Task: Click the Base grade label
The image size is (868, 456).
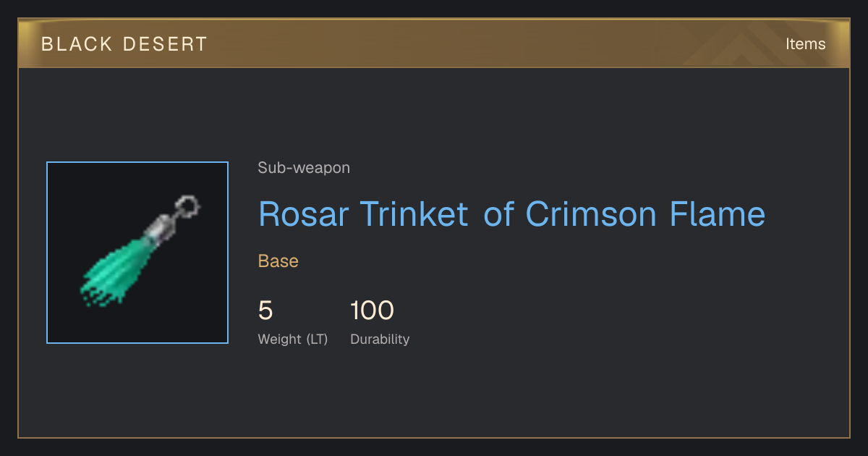Action: (278, 261)
